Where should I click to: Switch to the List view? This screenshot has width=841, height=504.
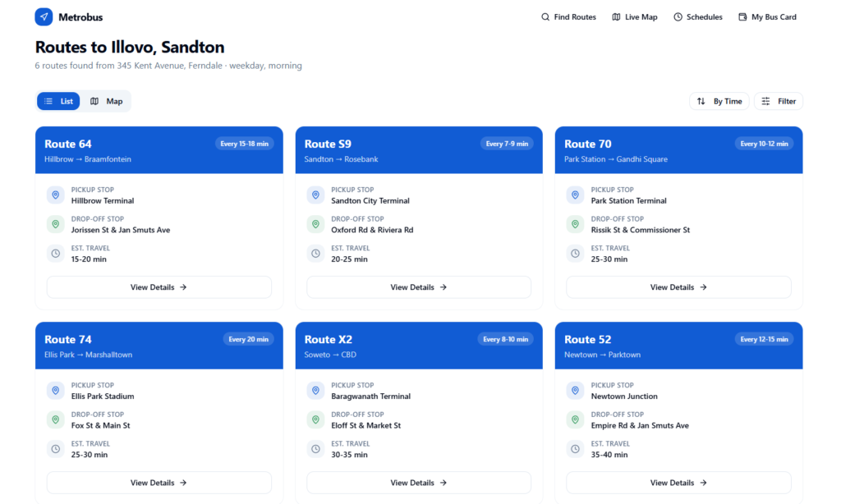point(58,101)
